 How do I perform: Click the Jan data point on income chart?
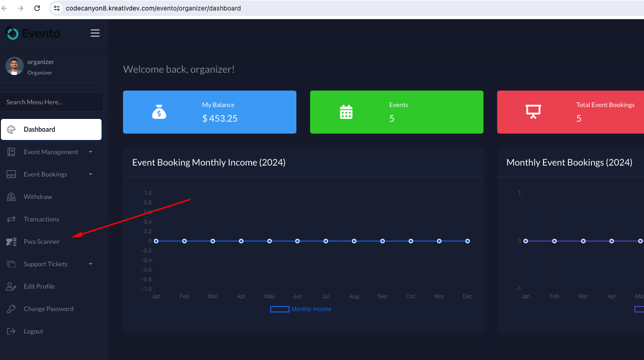pyautogui.click(x=156, y=241)
